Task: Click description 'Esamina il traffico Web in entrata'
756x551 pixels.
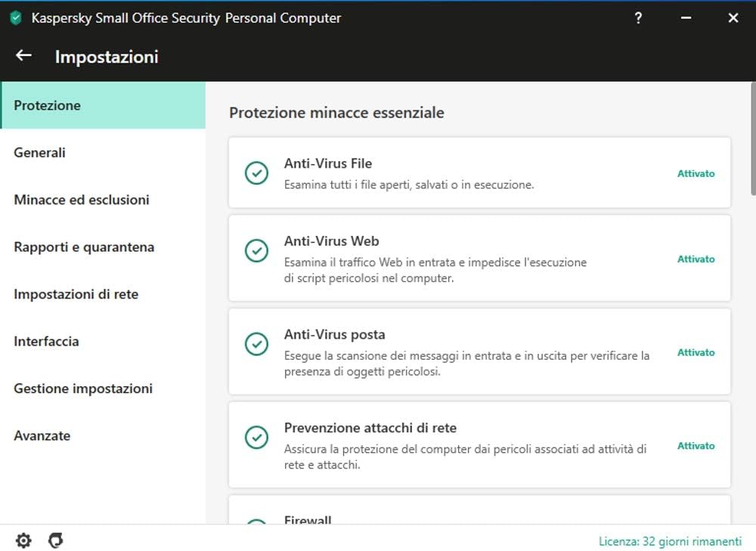Action: coord(435,270)
